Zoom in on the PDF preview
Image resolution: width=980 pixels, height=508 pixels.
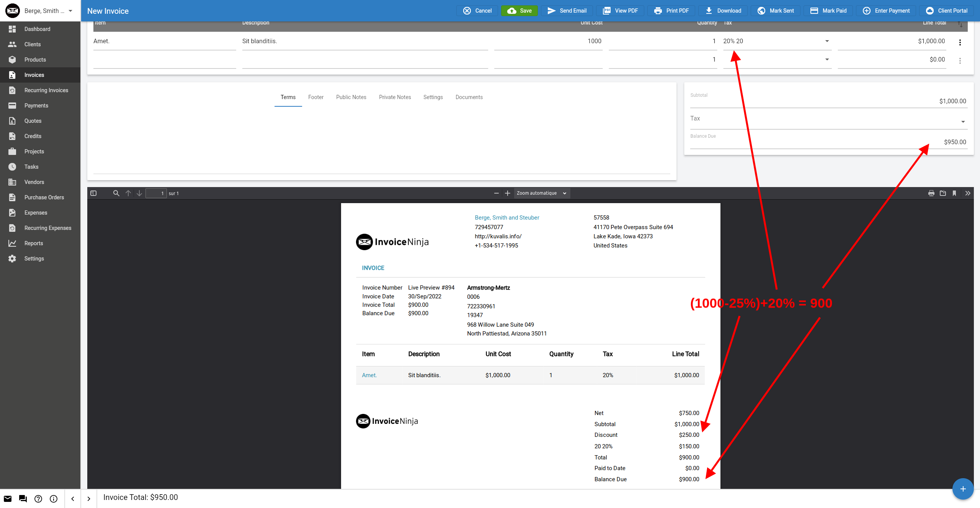tap(508, 193)
